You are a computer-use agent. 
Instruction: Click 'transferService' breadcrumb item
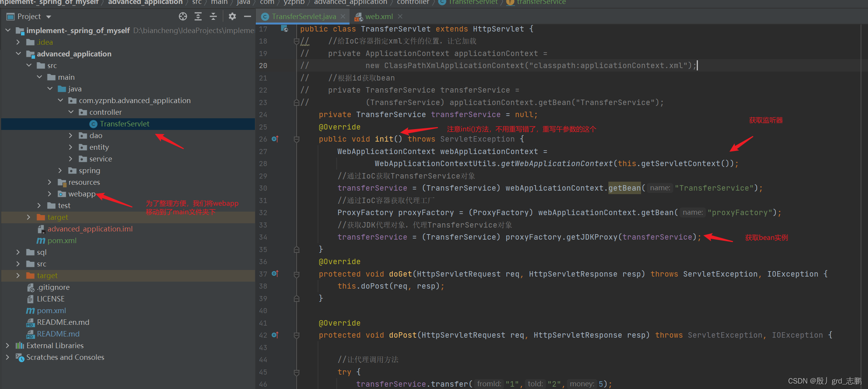541,2
